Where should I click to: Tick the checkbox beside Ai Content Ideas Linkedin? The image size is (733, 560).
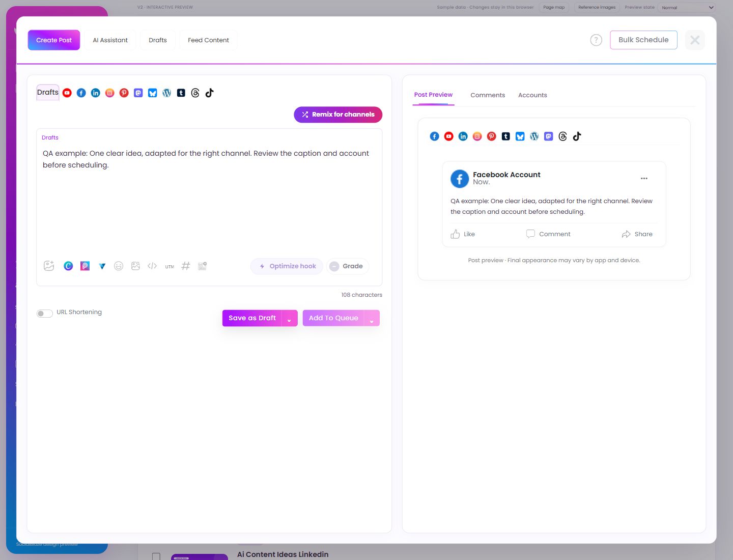point(156,556)
